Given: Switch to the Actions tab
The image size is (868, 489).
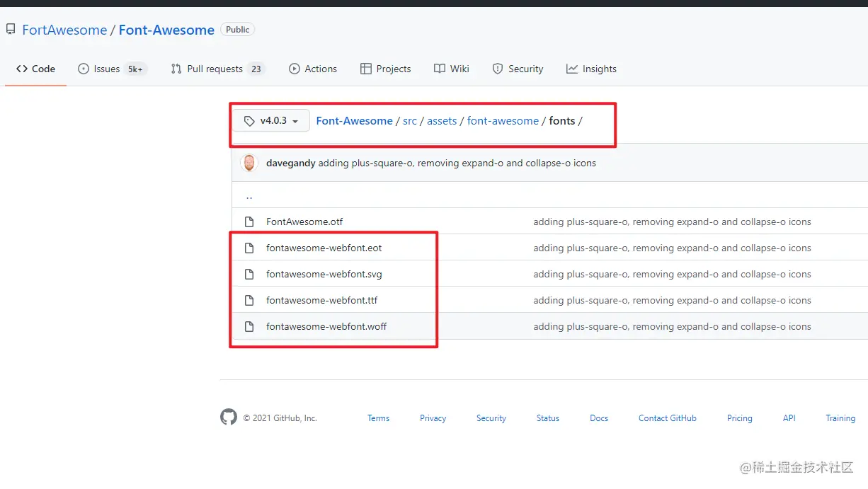Looking at the screenshot, I should (313, 69).
